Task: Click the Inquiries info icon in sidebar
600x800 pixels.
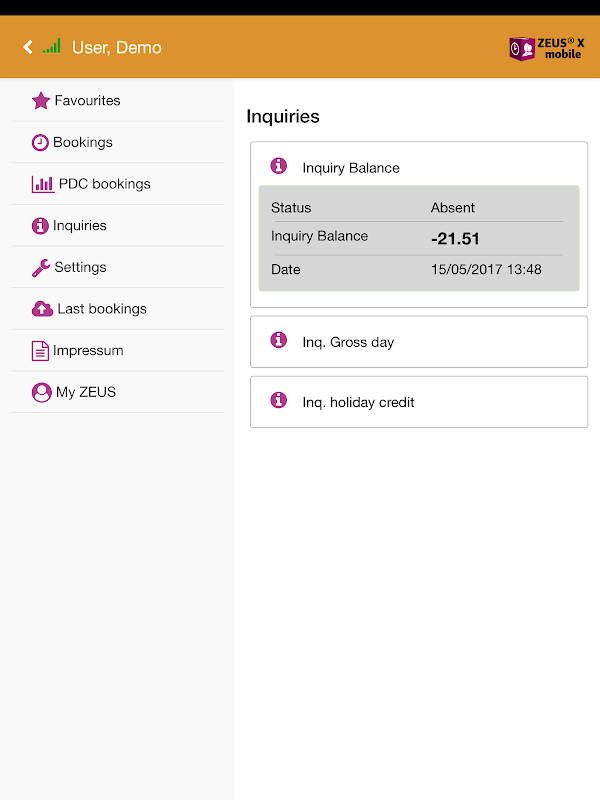Action: tap(40, 226)
